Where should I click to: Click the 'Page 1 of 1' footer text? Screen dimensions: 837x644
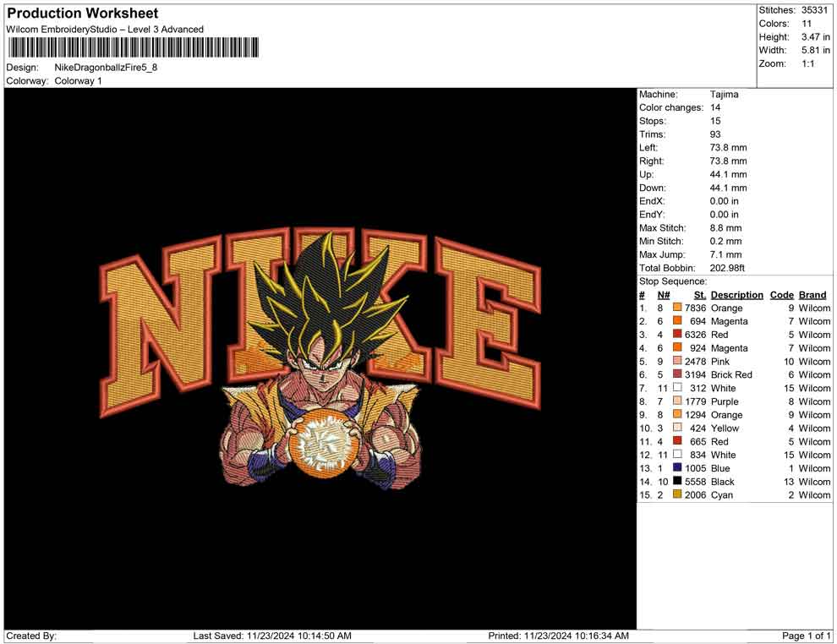806,636
